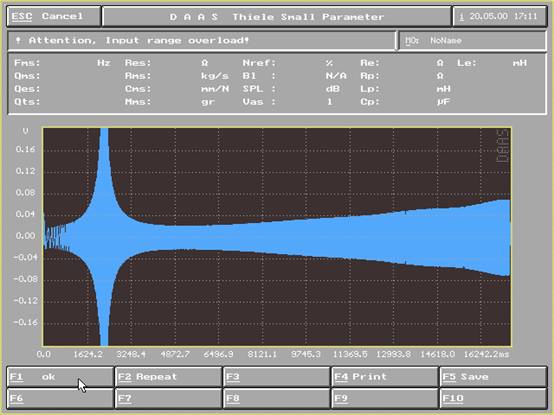Click the resonance peak in the waveform
The image size is (554, 415).
coord(104,237)
